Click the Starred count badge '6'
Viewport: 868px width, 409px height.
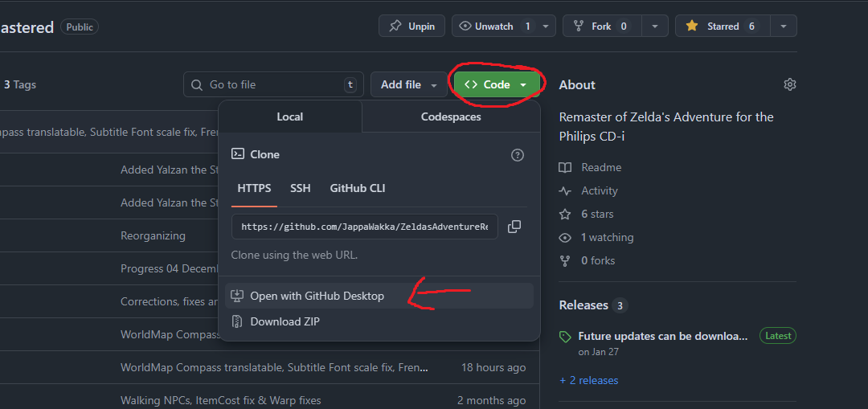[x=751, y=26]
